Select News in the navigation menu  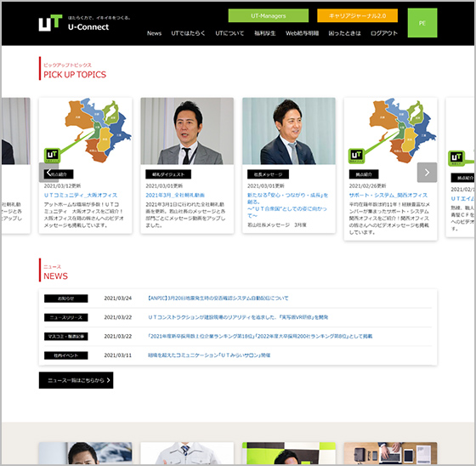point(154,33)
